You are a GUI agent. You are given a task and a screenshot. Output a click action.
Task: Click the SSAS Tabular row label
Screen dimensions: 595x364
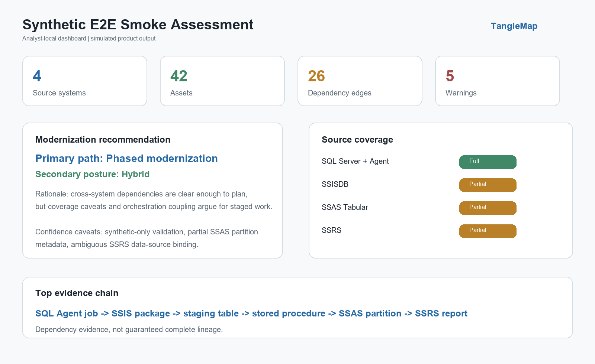point(345,207)
